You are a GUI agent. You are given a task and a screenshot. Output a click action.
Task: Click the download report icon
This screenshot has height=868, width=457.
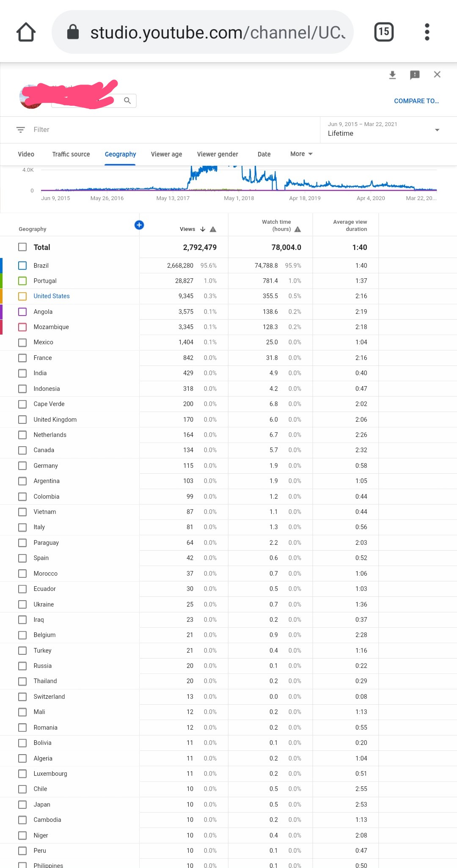(x=392, y=75)
